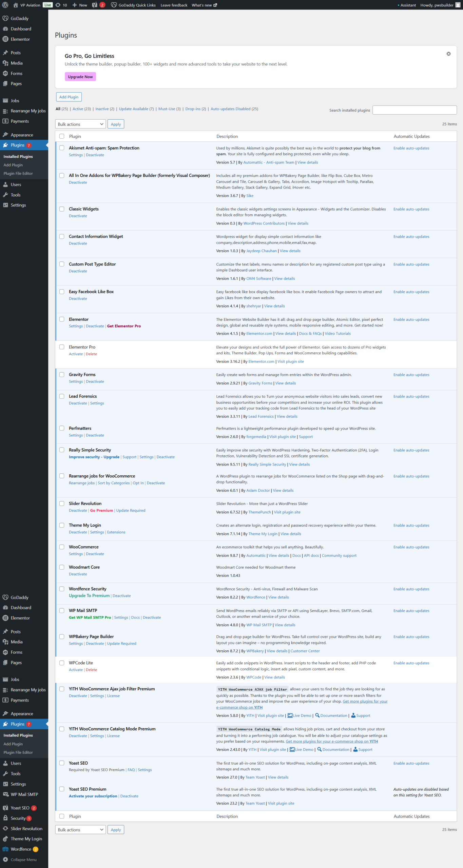Click the user avatar beside Howdy, pwsbuilder

(458, 5)
